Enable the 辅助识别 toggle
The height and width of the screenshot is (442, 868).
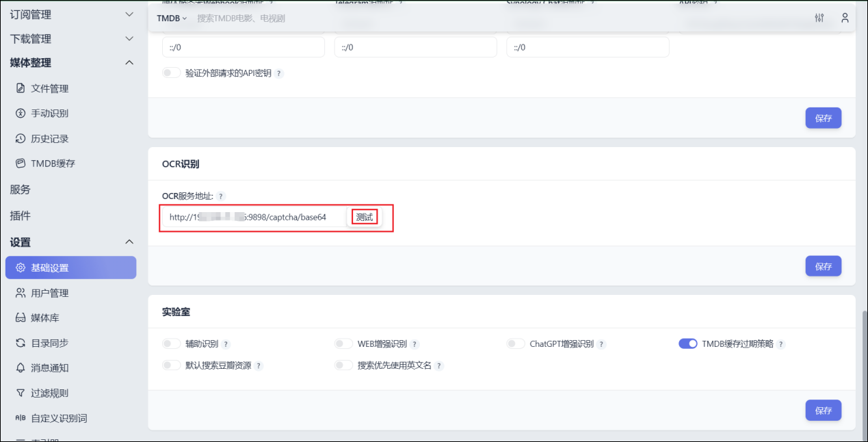click(171, 343)
